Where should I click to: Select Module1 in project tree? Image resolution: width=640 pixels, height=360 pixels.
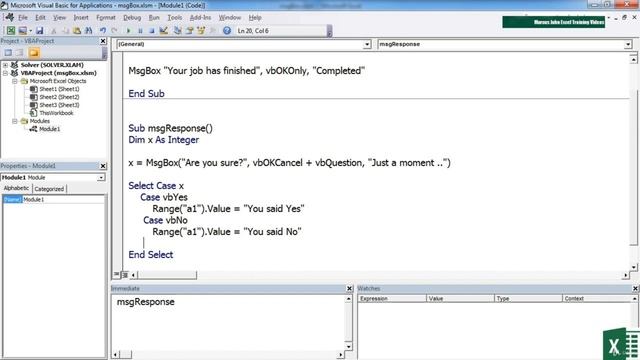tap(49, 129)
